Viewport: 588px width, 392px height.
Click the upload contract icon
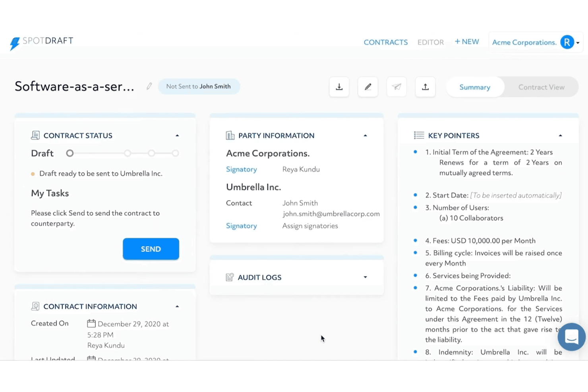point(425,87)
